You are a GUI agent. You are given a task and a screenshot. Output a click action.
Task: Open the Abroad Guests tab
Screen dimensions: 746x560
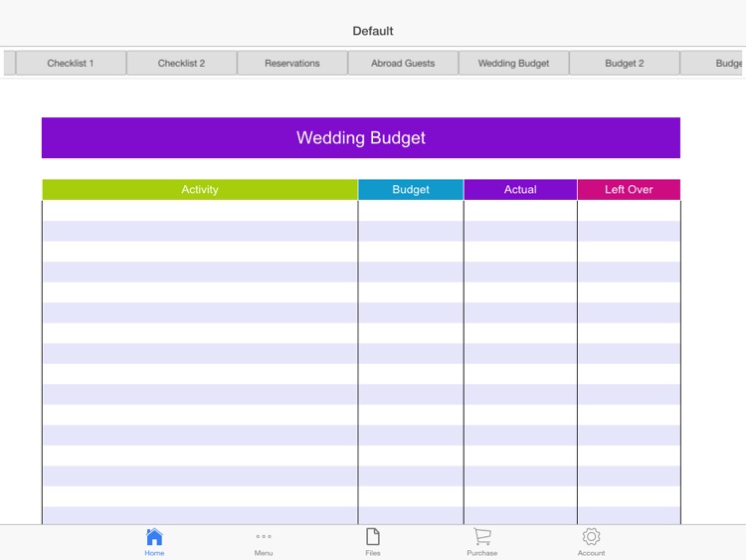pyautogui.click(x=403, y=63)
